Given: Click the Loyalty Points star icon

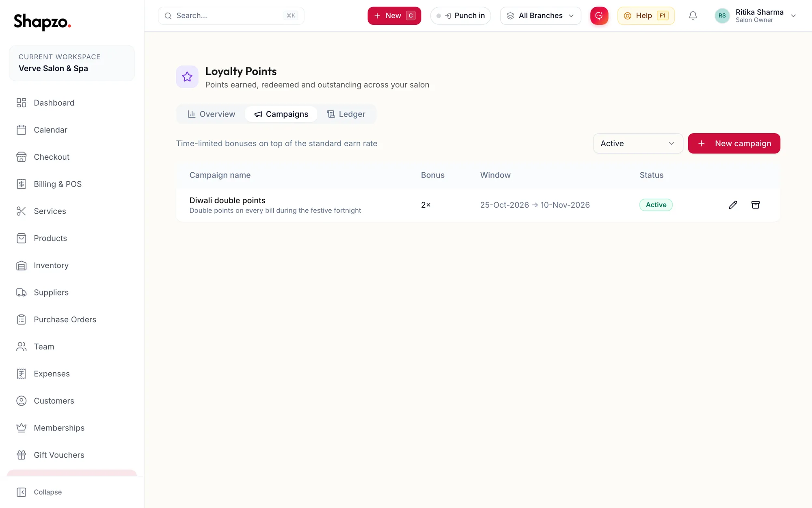Looking at the screenshot, I should 187,77.
